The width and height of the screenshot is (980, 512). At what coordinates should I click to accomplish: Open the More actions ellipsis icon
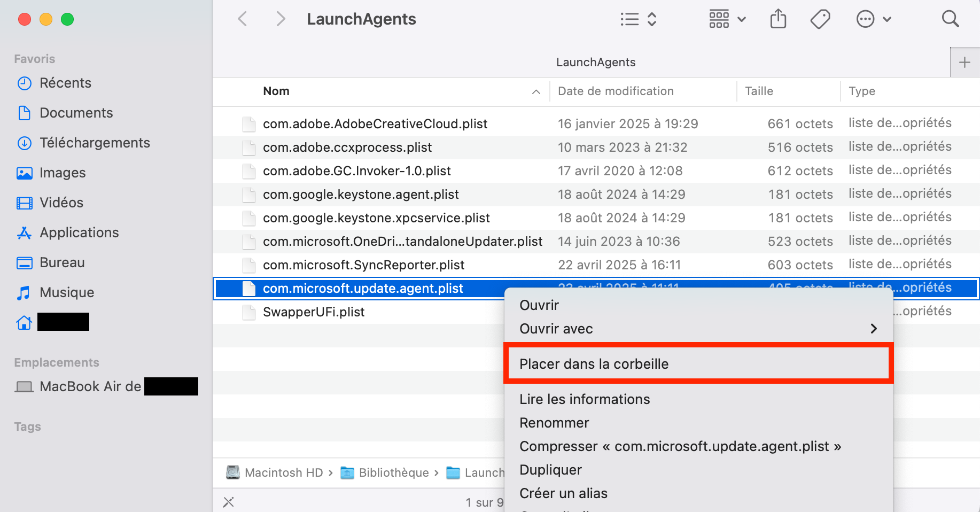[865, 19]
